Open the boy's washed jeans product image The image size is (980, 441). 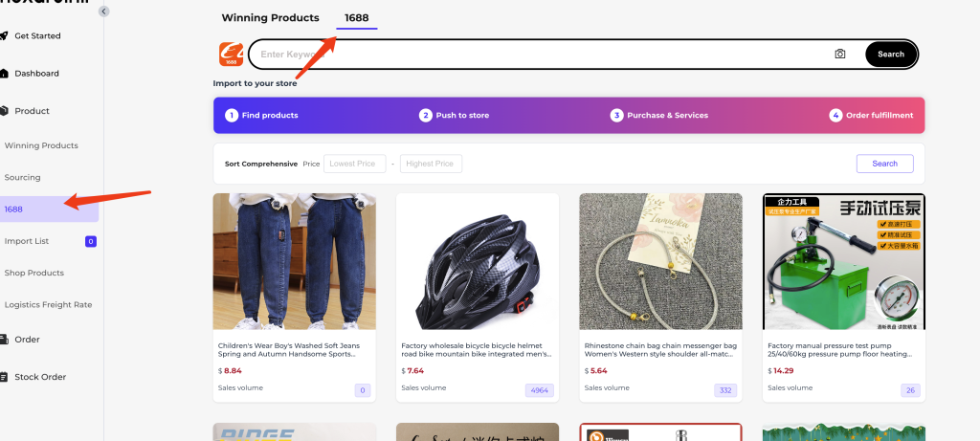pos(294,261)
